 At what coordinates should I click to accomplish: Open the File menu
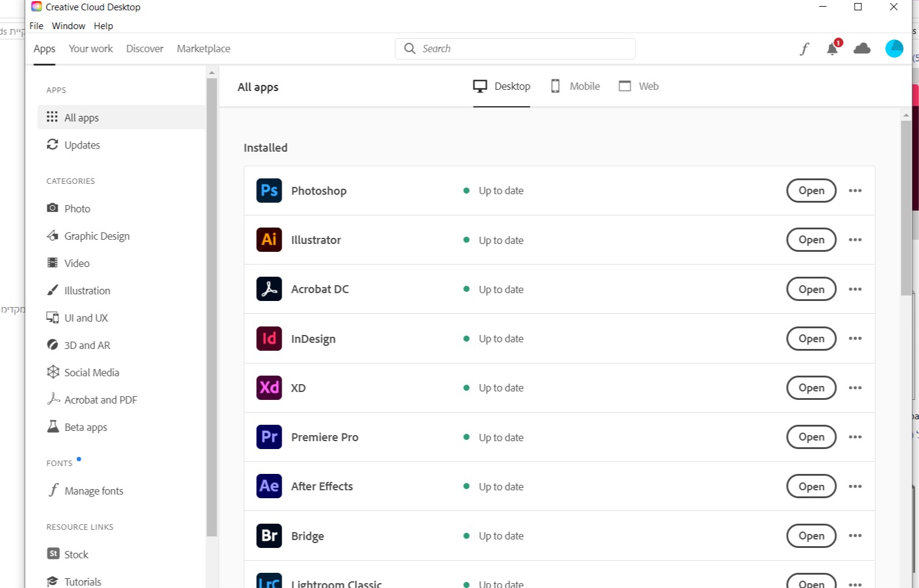pyautogui.click(x=36, y=26)
